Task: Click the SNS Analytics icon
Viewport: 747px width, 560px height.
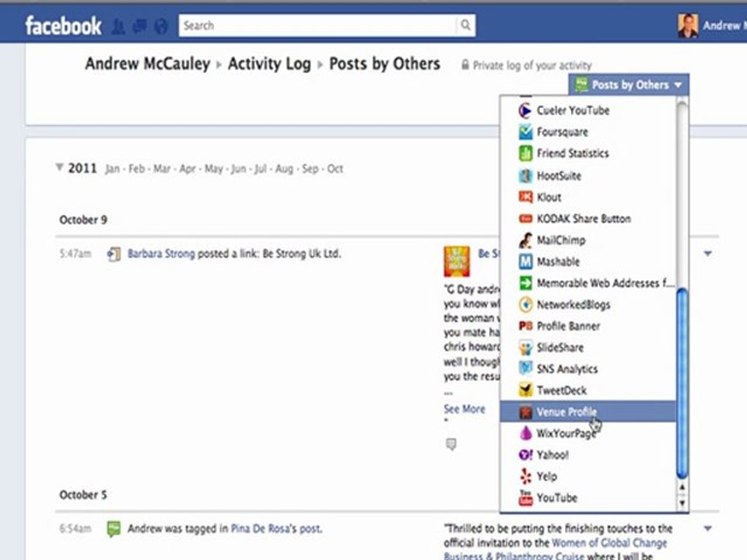Action: click(x=525, y=369)
